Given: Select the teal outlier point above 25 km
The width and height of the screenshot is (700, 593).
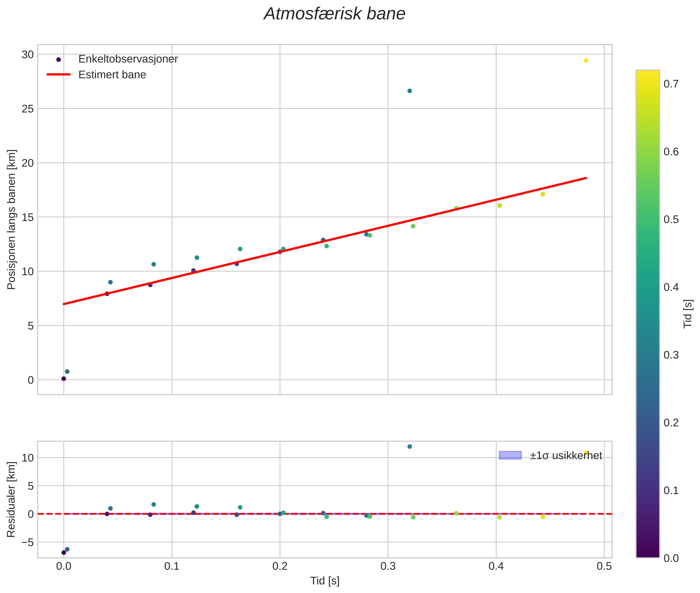Looking at the screenshot, I should pyautogui.click(x=409, y=91).
